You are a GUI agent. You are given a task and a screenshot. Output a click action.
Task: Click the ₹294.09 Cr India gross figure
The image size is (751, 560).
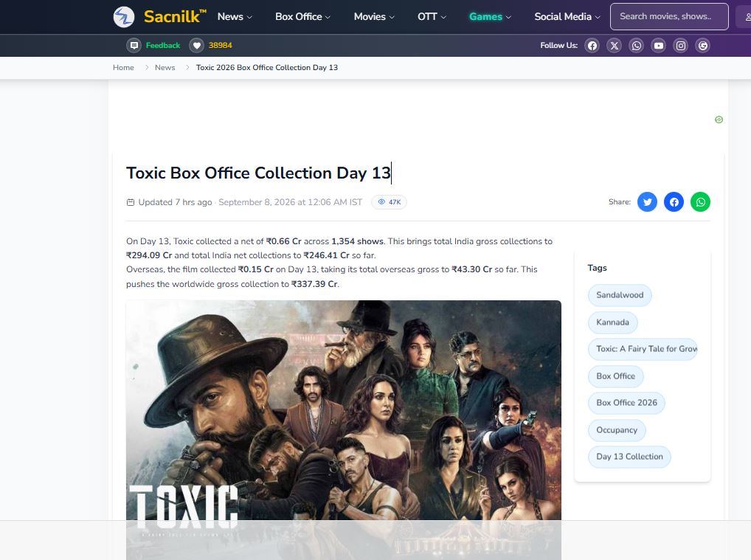[x=149, y=255]
